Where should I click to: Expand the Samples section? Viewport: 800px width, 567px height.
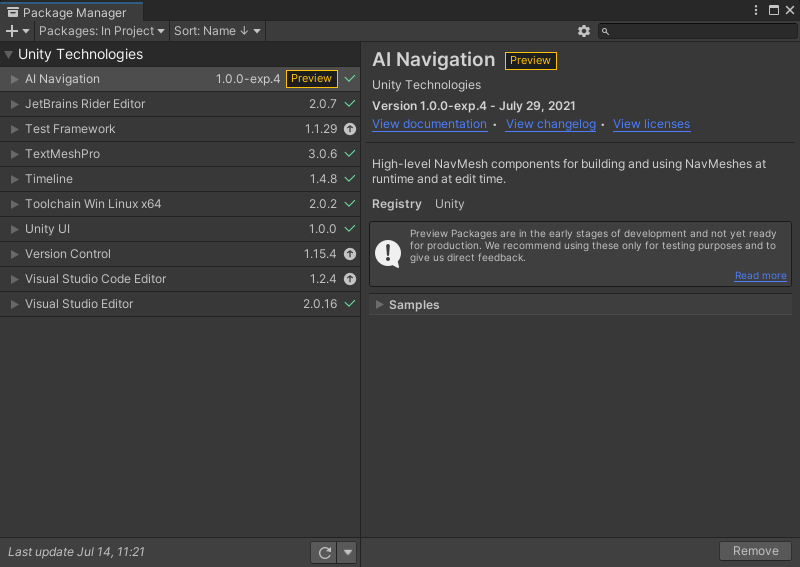[x=380, y=305]
